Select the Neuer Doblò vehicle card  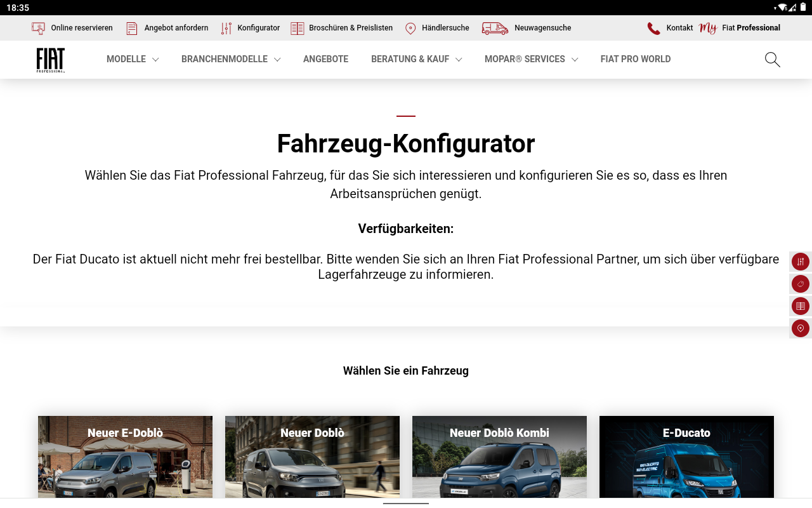312,457
